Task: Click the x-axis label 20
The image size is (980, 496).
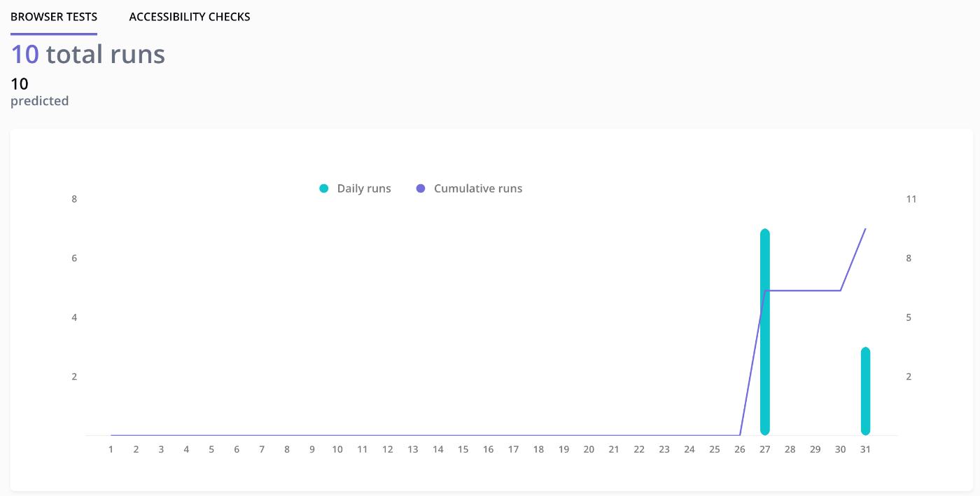Action: click(589, 449)
